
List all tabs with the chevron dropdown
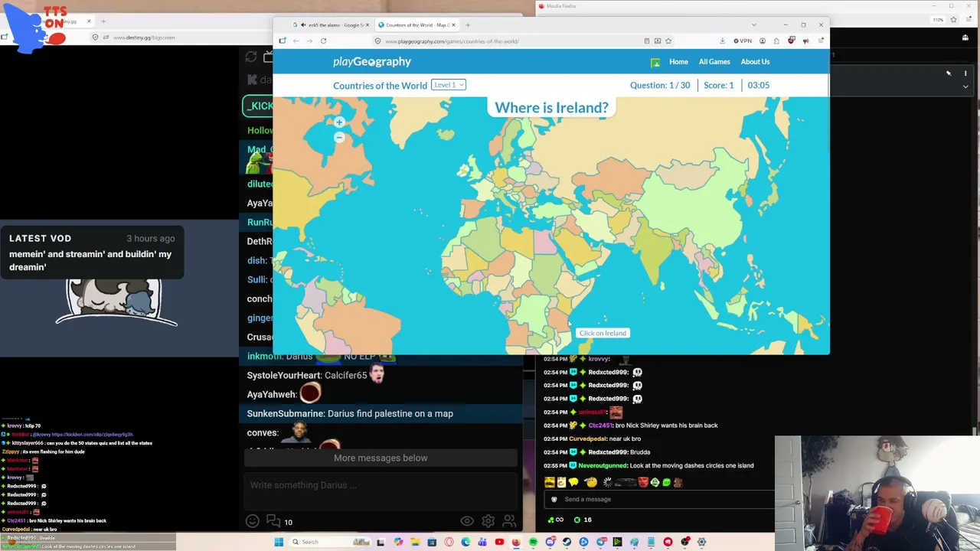pyautogui.click(x=753, y=25)
